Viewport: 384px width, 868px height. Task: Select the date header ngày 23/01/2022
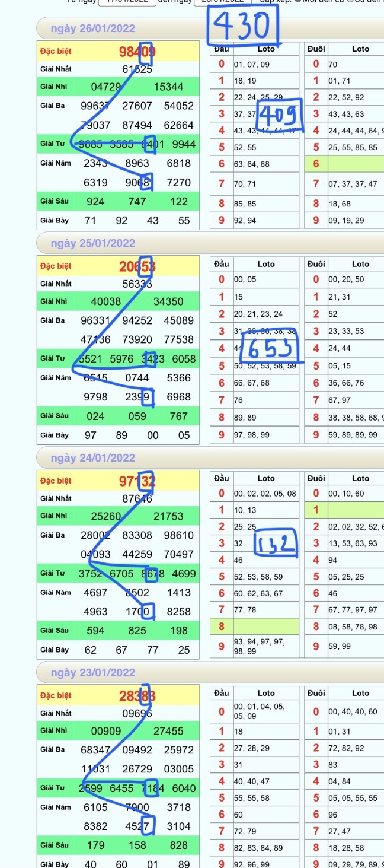(93, 673)
